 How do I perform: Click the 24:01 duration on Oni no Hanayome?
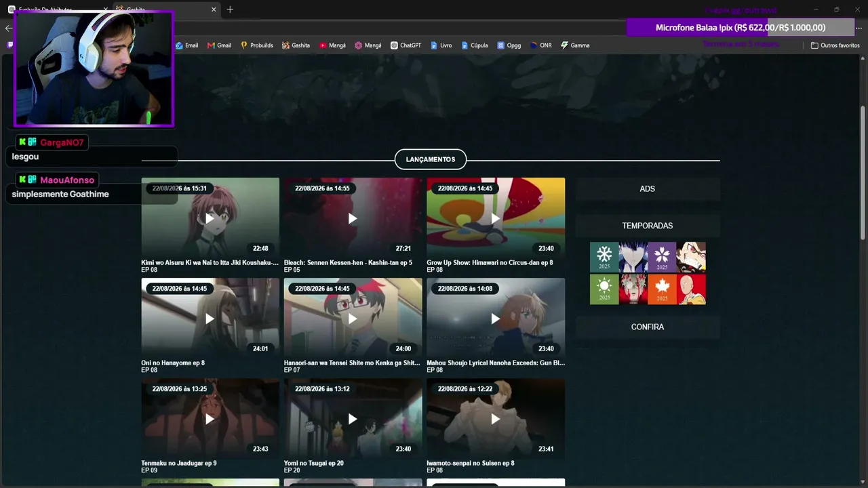pyautogui.click(x=260, y=348)
